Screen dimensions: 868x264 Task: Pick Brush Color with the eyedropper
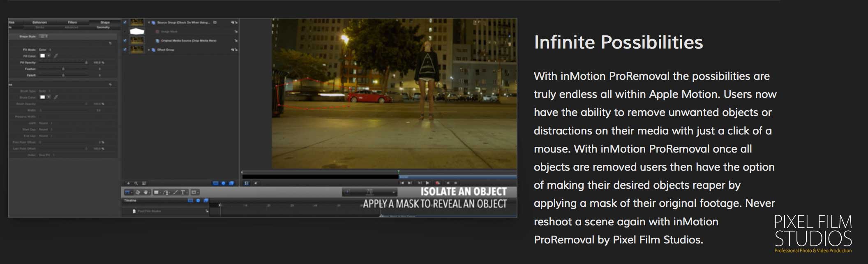[56, 97]
